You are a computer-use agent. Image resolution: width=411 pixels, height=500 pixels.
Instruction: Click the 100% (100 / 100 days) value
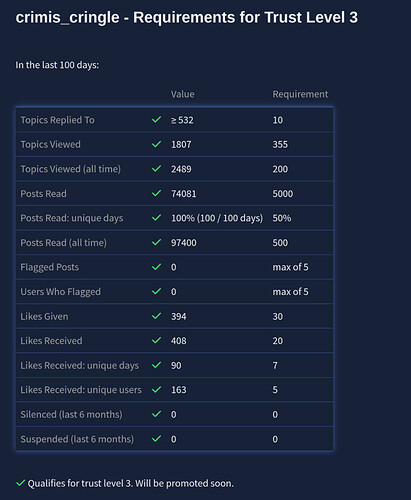click(x=217, y=218)
